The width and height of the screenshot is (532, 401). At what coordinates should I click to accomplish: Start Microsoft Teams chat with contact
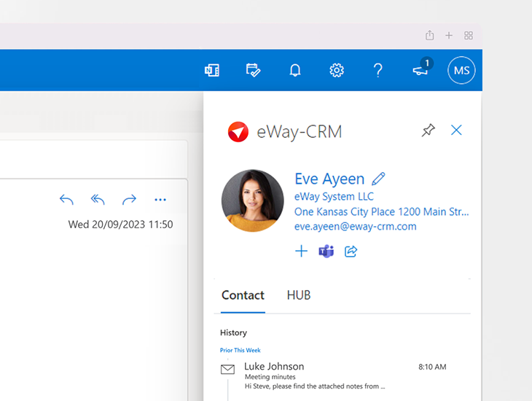point(326,252)
